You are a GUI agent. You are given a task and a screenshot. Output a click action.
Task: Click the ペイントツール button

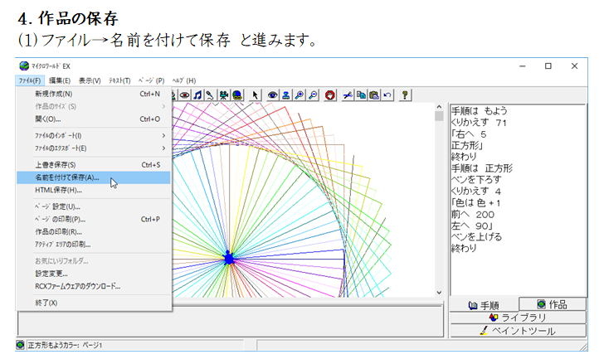518,331
